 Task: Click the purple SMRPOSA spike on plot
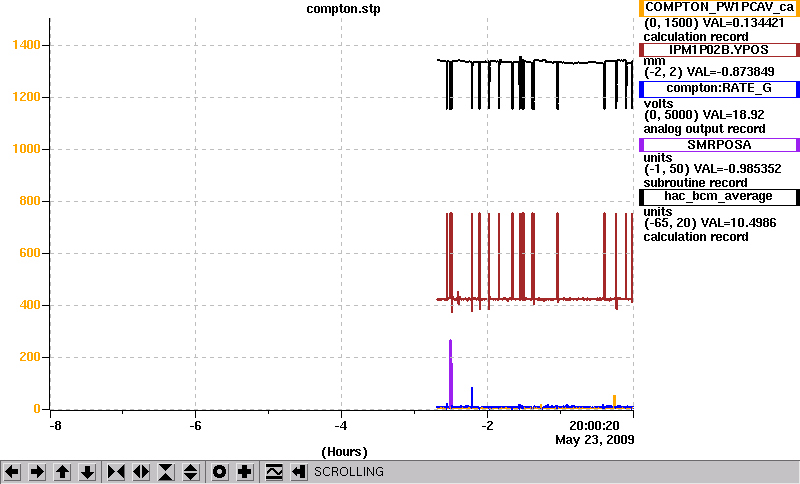pyautogui.click(x=451, y=372)
